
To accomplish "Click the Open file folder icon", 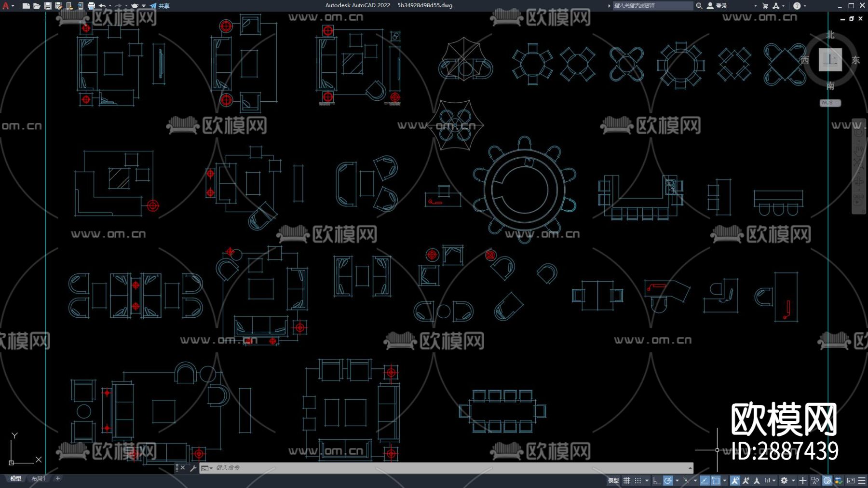I will [x=38, y=6].
